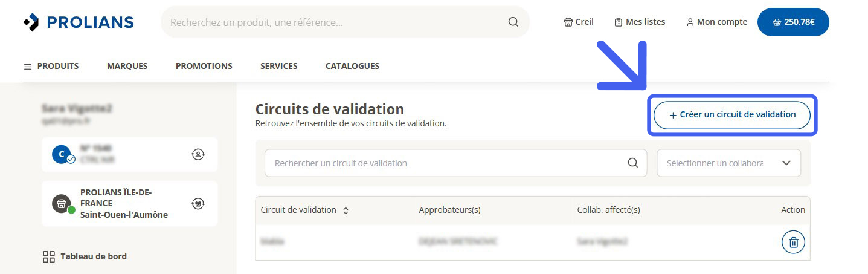868x274 pixels.
Task: Delete the circuit with trash icon
Action: 793,243
